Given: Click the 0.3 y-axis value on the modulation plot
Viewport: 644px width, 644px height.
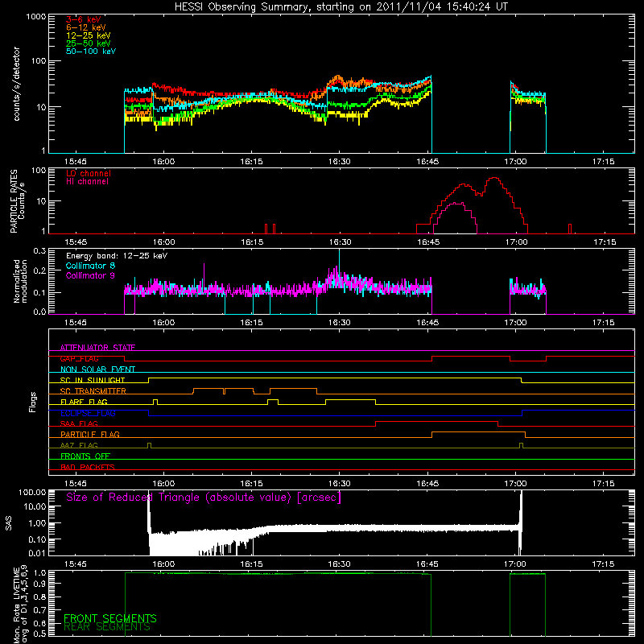Looking at the screenshot, I should click(x=39, y=250).
